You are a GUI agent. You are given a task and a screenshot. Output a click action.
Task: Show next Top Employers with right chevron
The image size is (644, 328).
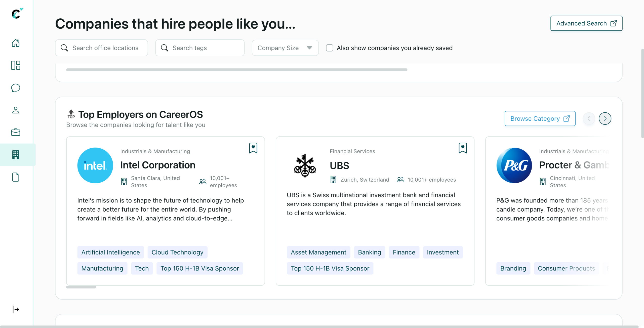tap(605, 118)
